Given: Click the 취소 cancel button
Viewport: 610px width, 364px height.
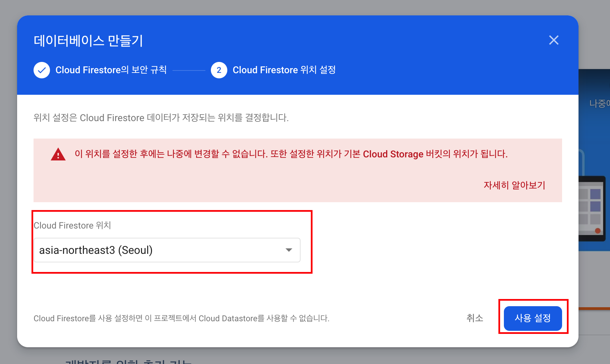Looking at the screenshot, I should click(x=475, y=318).
